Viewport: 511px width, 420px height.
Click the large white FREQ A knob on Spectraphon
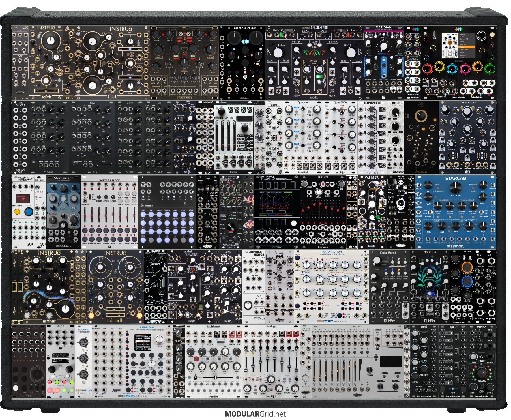pyautogui.click(x=278, y=52)
